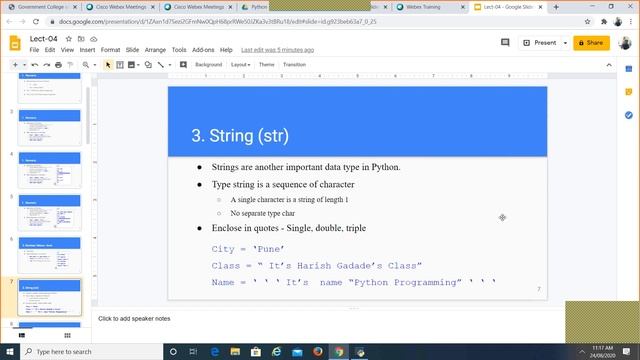
Task: Open the zoom tool
Action: [86, 65]
